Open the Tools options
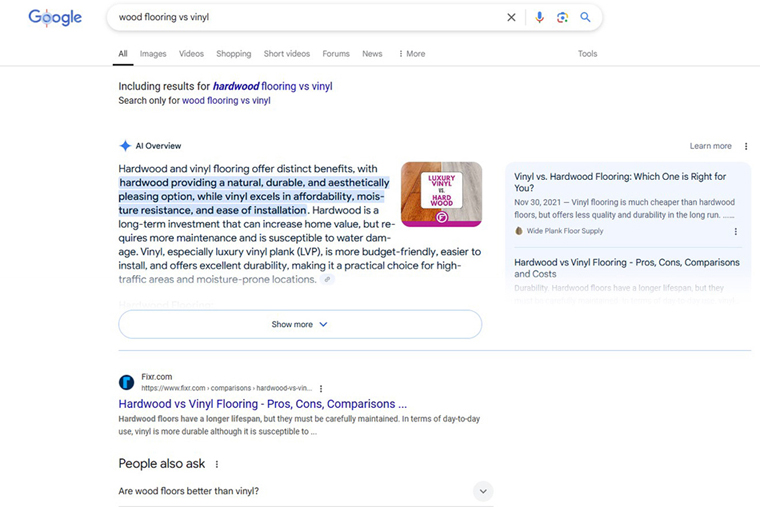This screenshot has width=760, height=507. point(587,54)
